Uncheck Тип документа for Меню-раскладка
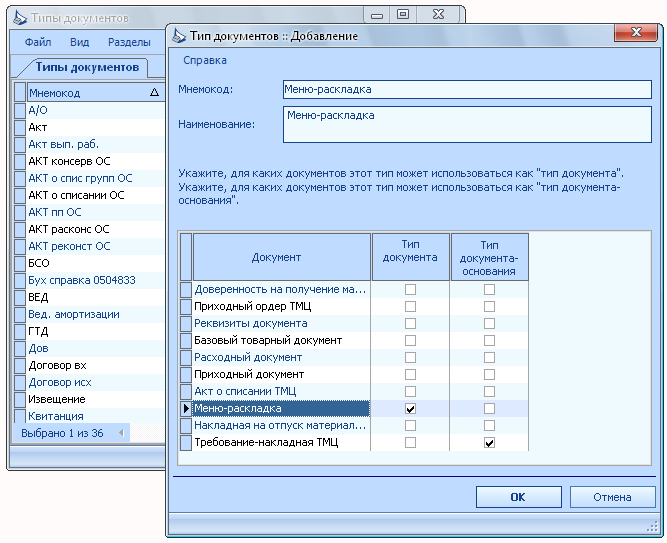This screenshot has width=667, height=543. click(x=410, y=409)
